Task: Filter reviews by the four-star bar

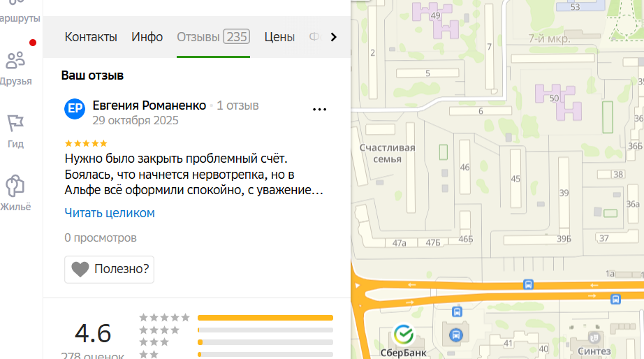Action: [265, 330]
